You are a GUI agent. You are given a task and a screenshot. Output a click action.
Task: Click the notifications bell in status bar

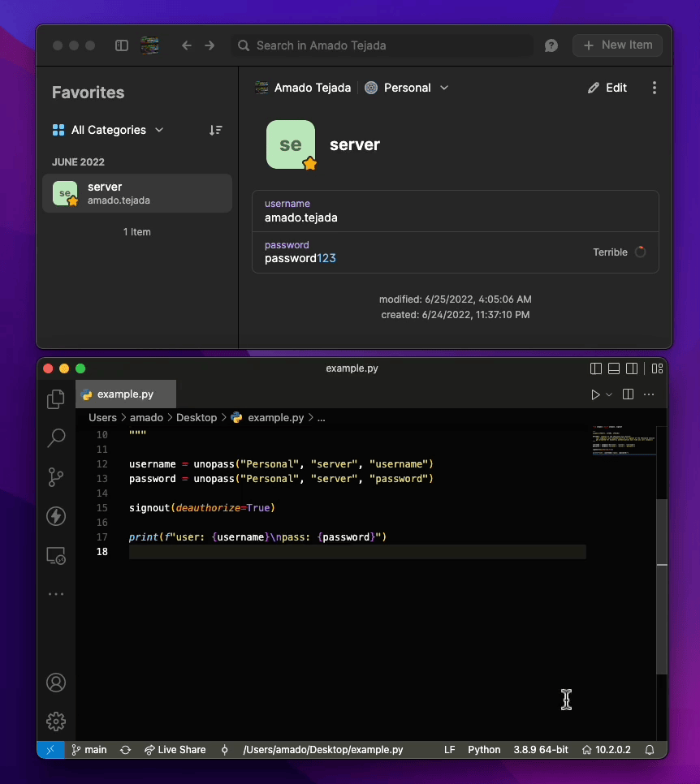[650, 749]
